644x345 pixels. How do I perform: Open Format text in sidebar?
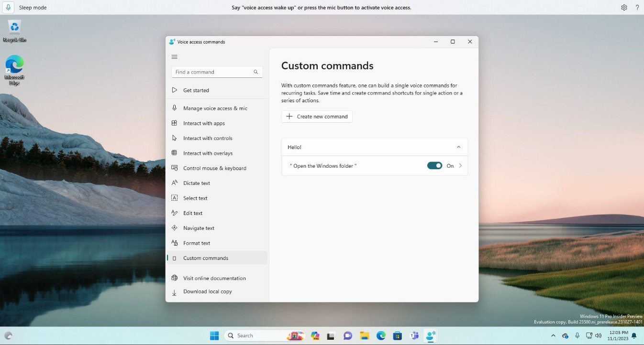(x=217, y=243)
